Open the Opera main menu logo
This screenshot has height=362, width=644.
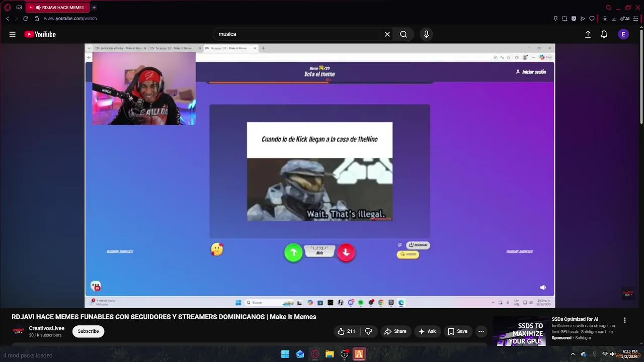point(8,8)
